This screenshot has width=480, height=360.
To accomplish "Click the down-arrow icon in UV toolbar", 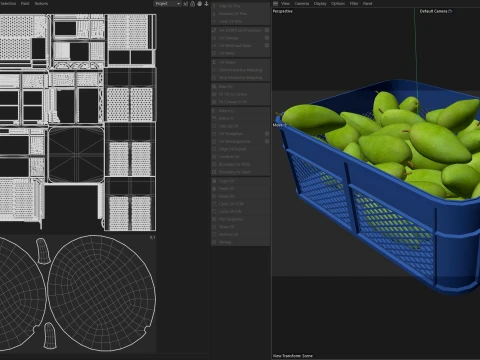I will [x=206, y=4].
